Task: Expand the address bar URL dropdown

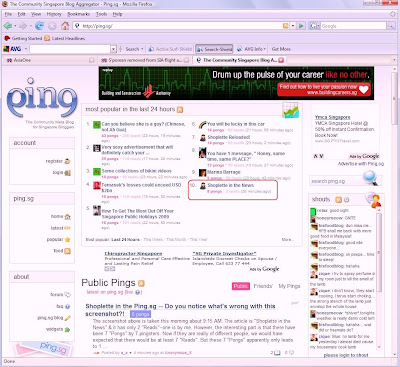Action: [x=293, y=26]
